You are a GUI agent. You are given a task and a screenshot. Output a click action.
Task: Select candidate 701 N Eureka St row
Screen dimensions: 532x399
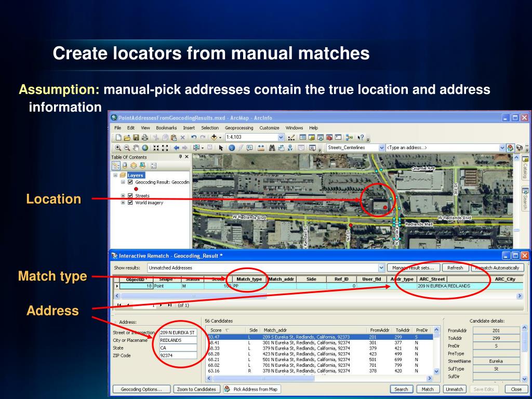[x=319, y=365]
